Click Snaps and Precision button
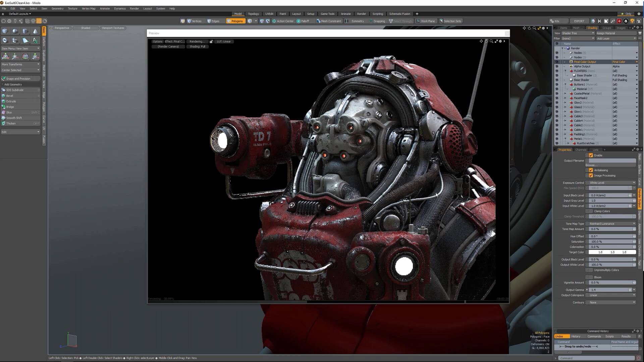 [20, 79]
